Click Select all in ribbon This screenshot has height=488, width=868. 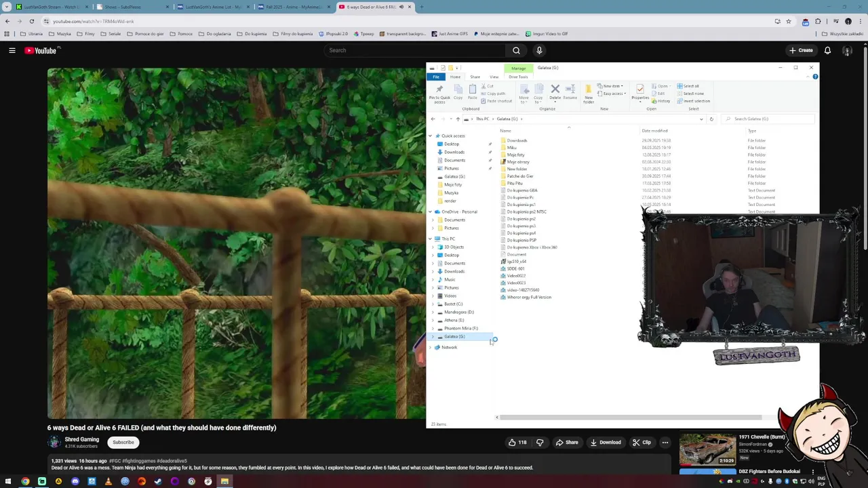pyautogui.click(x=688, y=86)
